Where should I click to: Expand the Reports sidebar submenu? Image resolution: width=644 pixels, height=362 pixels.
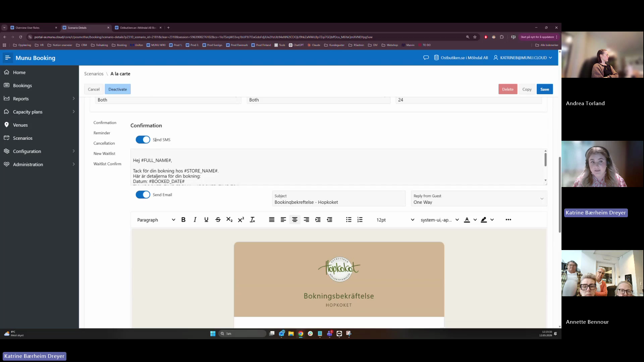(x=73, y=99)
